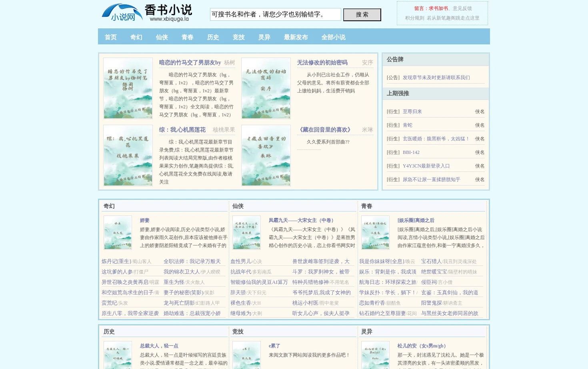Image resolution: width=588 pixels, height=369 pixels.
Task: Open novel 特种兵猎艳修神
Action: pyautogui.click(x=310, y=282)
